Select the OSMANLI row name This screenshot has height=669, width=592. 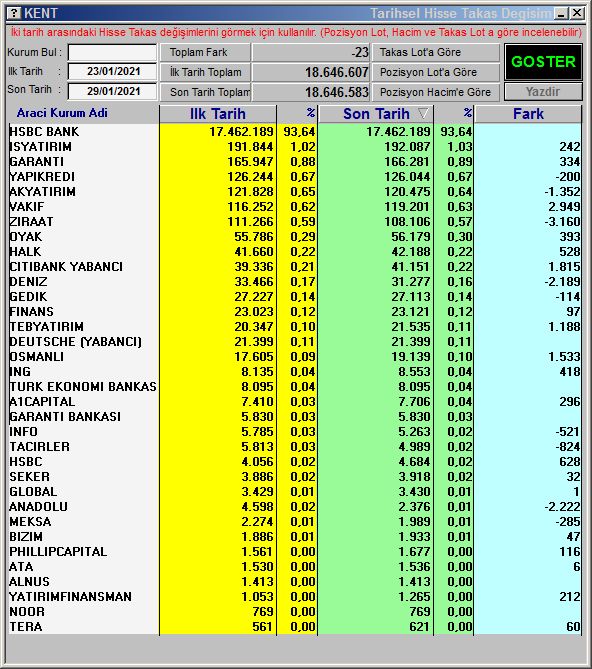coord(36,357)
